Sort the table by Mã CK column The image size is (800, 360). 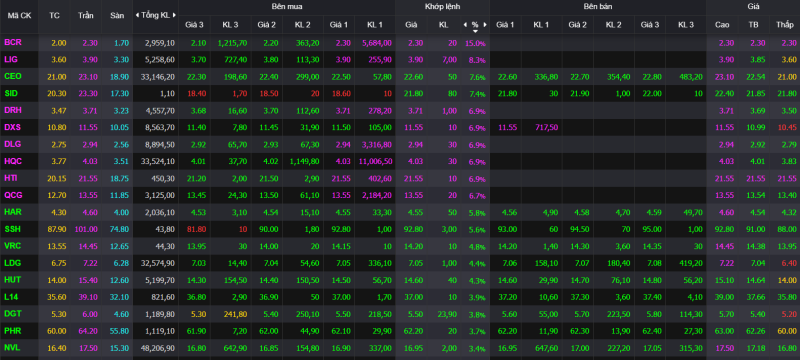point(19,15)
